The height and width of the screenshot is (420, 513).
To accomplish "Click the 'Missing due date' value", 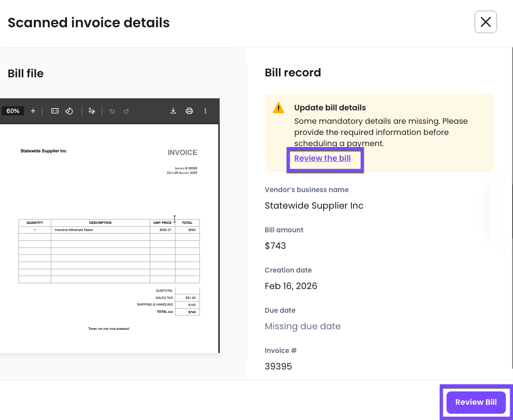I will (x=302, y=326).
